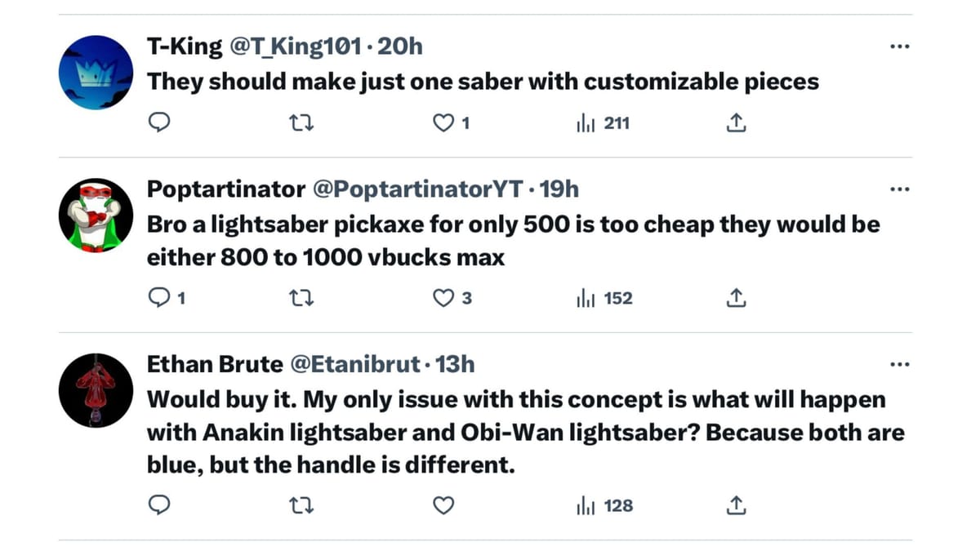Click the retweet icon on T-King's tweet
The image size is (980, 551).
(x=301, y=122)
